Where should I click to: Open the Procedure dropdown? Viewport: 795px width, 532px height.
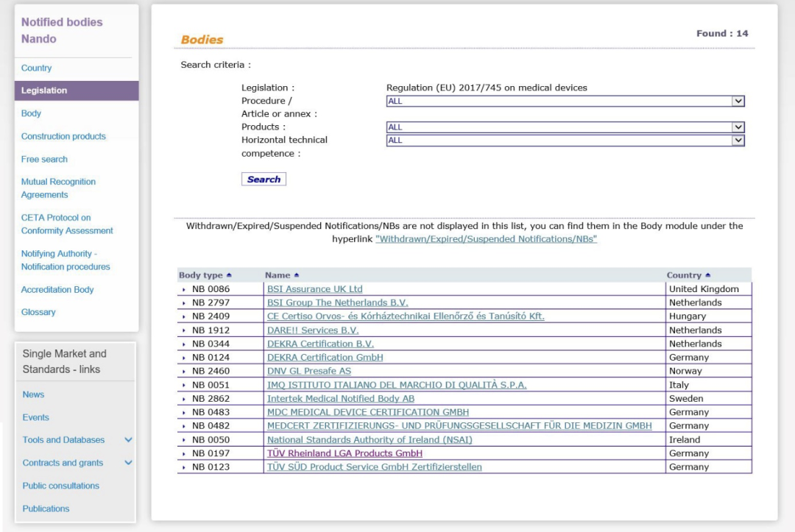[x=565, y=101]
